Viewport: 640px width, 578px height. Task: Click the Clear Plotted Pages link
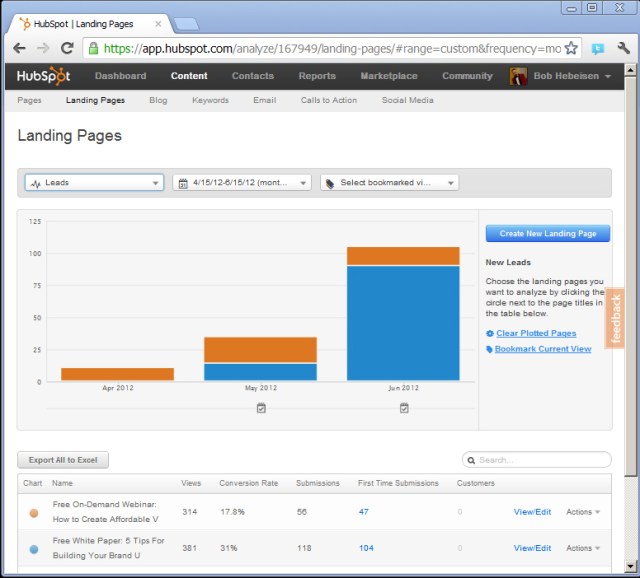536,333
